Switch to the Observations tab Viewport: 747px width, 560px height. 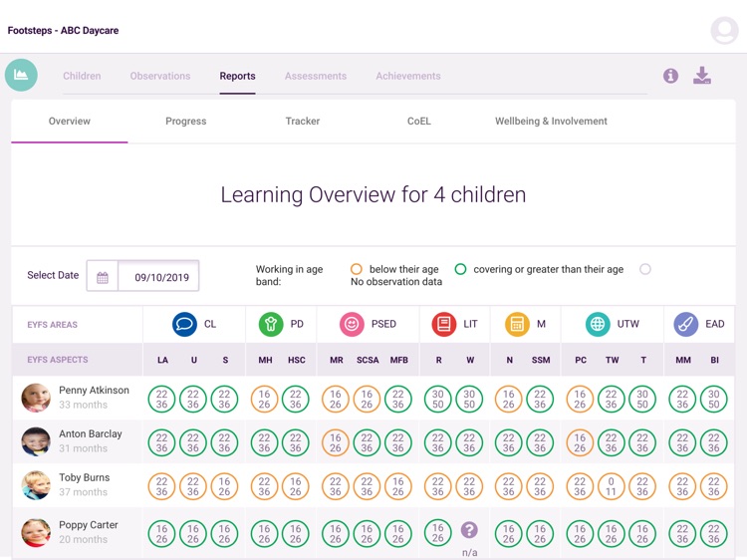pyautogui.click(x=160, y=77)
